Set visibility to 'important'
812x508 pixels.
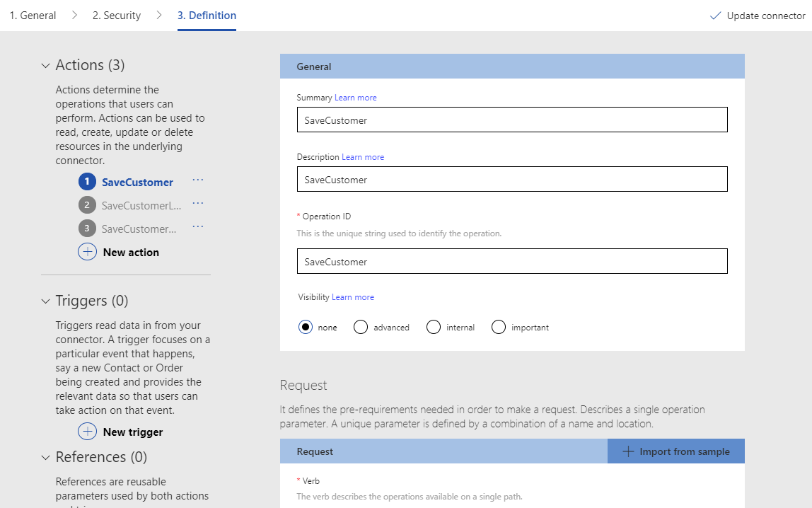pos(499,327)
